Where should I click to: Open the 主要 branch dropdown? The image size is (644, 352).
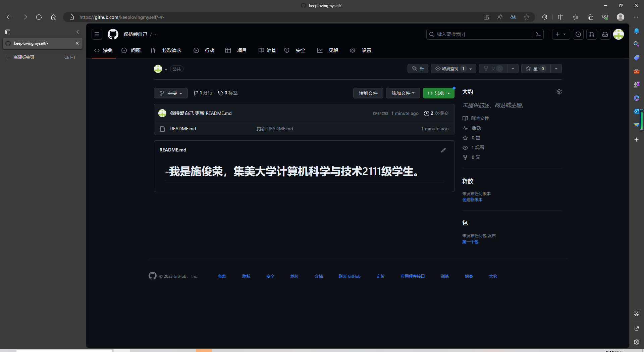coord(170,93)
